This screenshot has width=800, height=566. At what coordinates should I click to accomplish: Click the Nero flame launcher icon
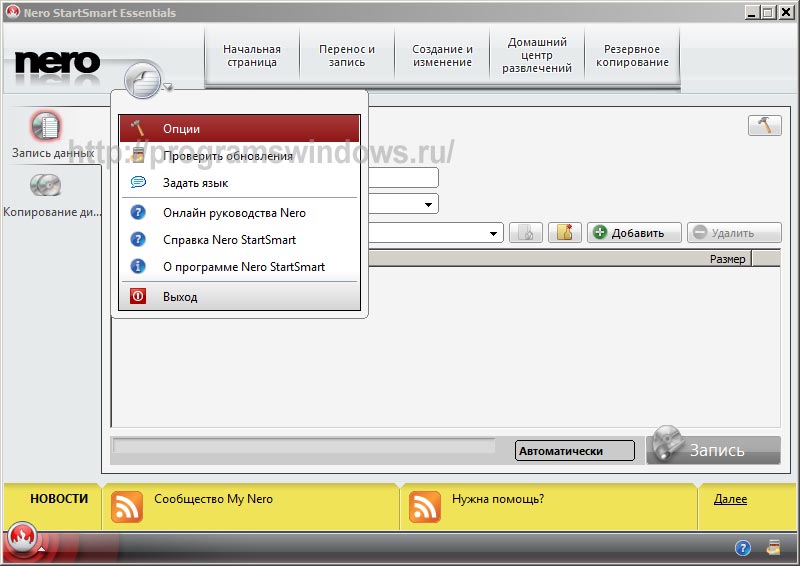point(22,537)
